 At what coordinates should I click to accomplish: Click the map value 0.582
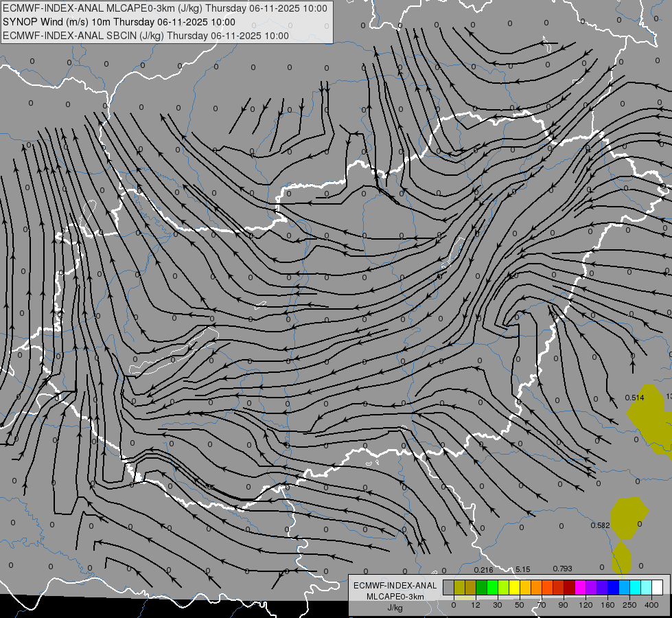[600, 525]
